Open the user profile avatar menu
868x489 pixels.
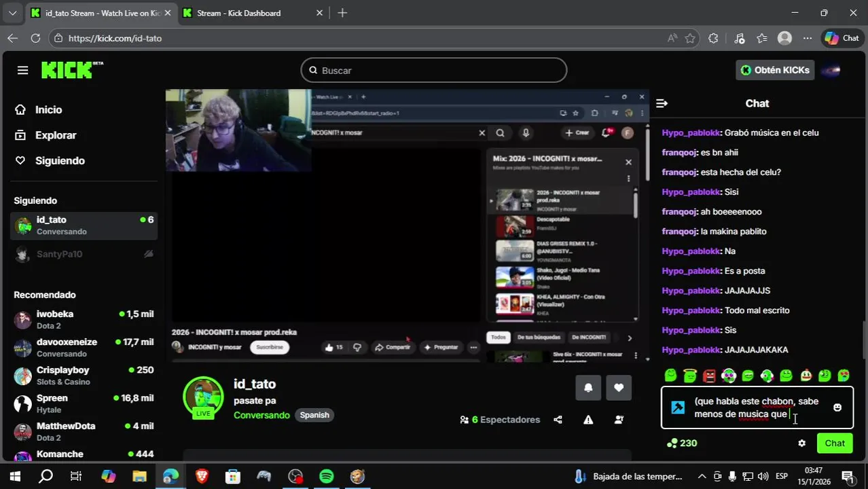pyautogui.click(x=831, y=70)
